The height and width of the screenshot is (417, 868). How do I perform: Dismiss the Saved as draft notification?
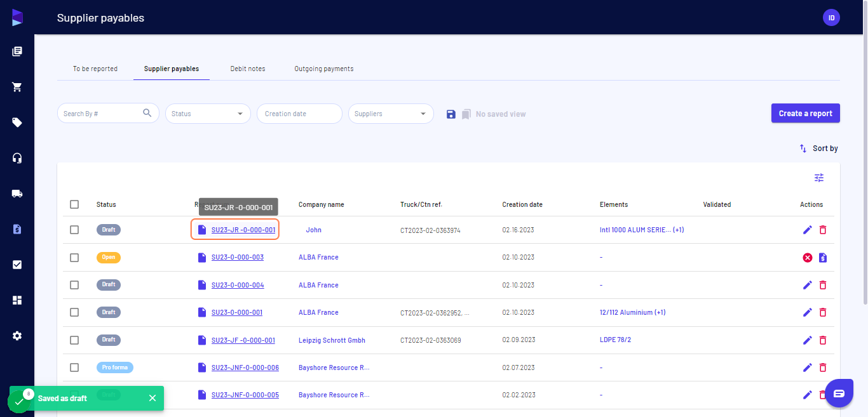pyautogui.click(x=153, y=398)
